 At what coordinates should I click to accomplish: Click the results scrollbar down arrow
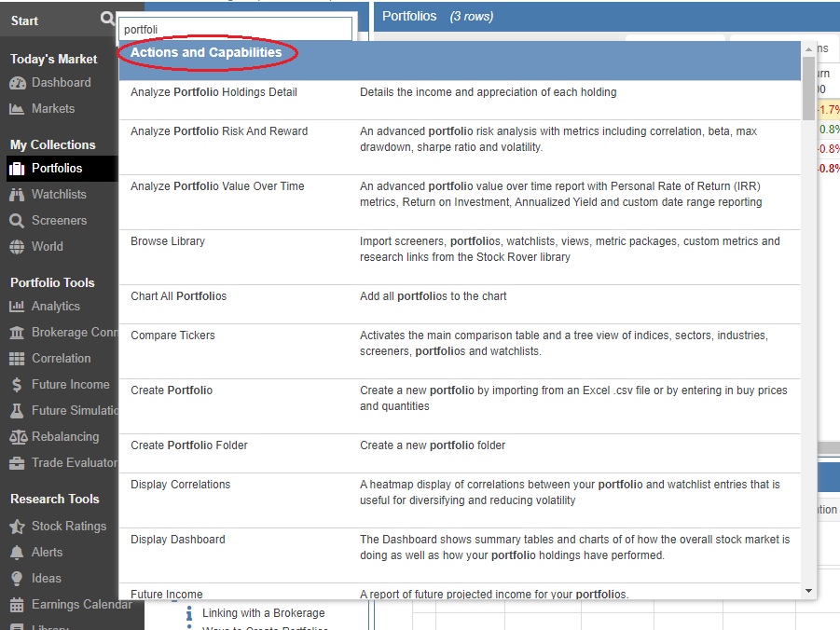(x=808, y=591)
